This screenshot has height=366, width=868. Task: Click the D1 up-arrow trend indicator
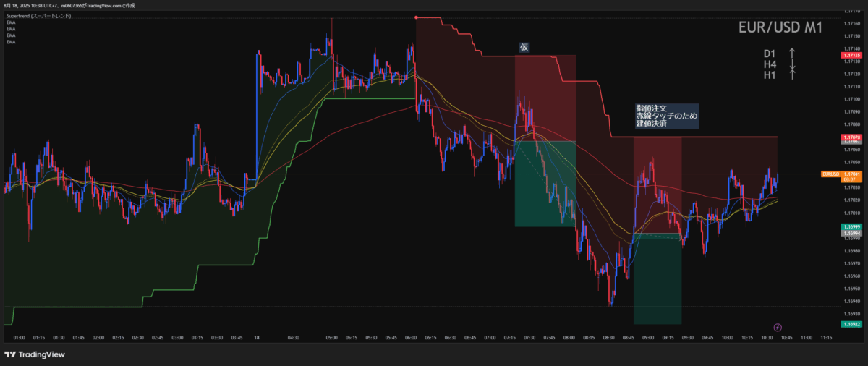point(792,54)
